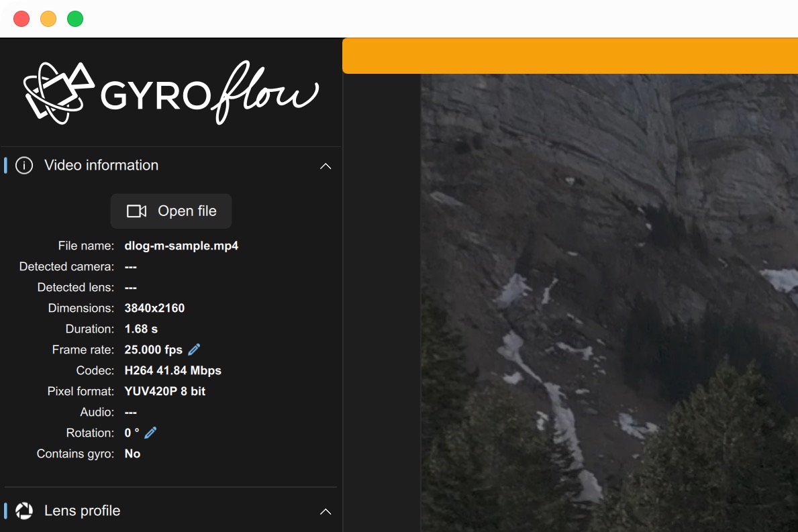Select Contains gyro value No
The height and width of the screenshot is (532, 798).
pyautogui.click(x=132, y=454)
